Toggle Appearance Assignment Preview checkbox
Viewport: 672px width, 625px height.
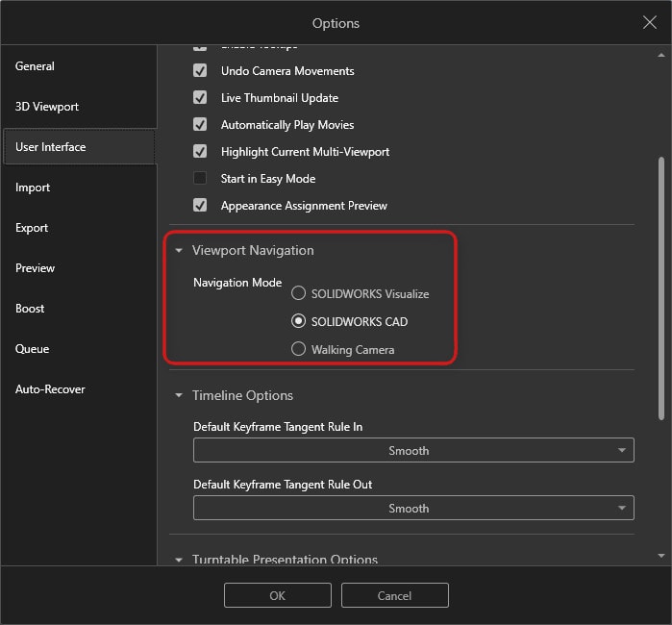(x=200, y=206)
